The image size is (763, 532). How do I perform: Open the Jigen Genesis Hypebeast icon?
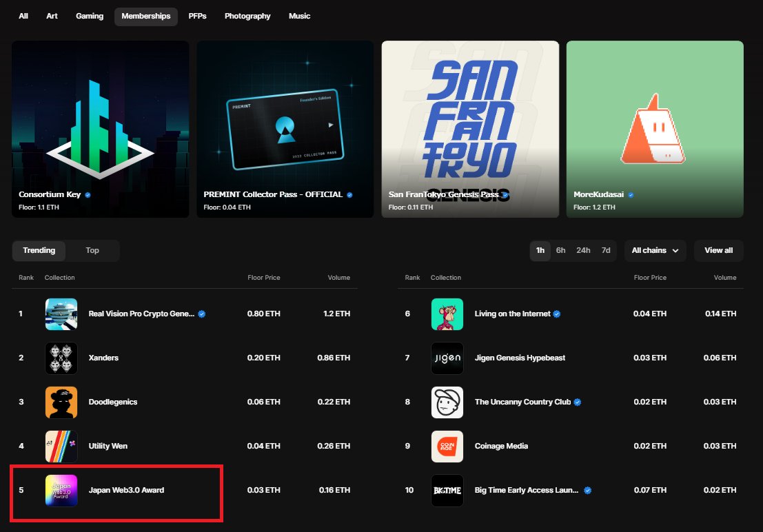click(447, 358)
